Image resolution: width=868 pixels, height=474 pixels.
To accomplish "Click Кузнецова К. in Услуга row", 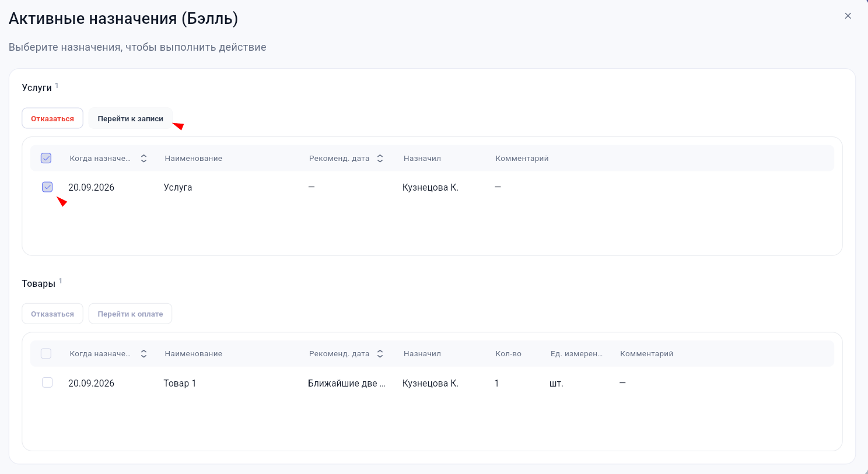I will point(430,187).
